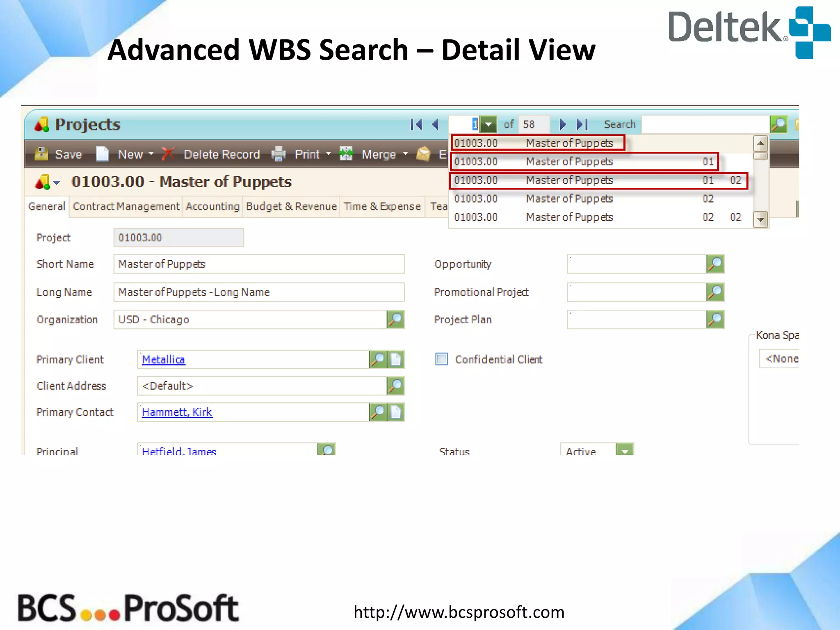Click the record list scrollbar thumb
Screen dimensions: 840x630
760,155
